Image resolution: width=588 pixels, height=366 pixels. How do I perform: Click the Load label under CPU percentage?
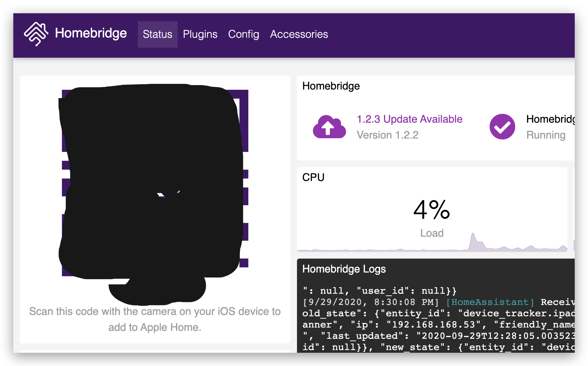432,233
